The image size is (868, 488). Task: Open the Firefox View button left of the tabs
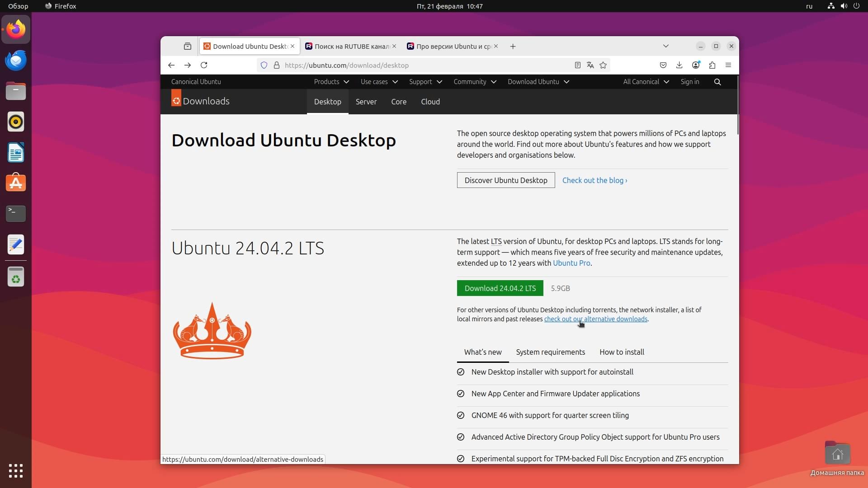[x=188, y=46]
